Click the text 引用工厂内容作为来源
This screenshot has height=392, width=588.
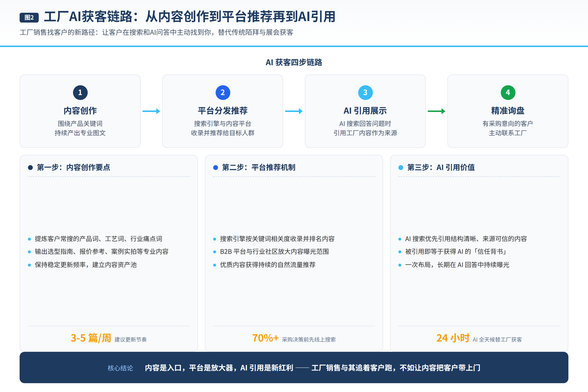click(365, 133)
